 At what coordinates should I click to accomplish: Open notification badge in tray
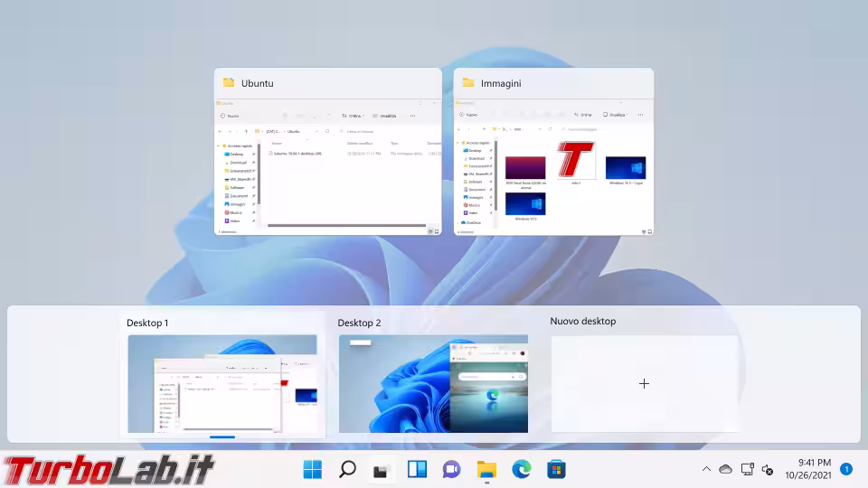click(x=846, y=469)
